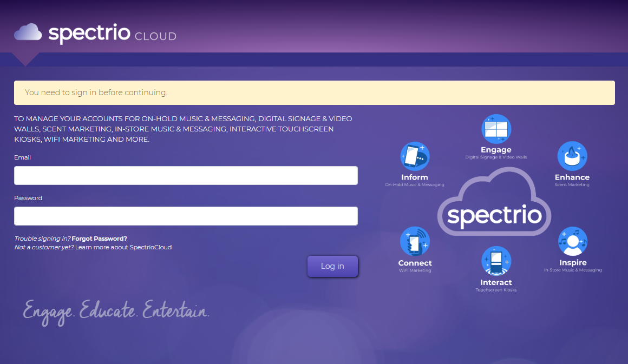Click the Engage. Educate. Entertain. tagline
The width and height of the screenshot is (628, 364).
[x=116, y=312]
